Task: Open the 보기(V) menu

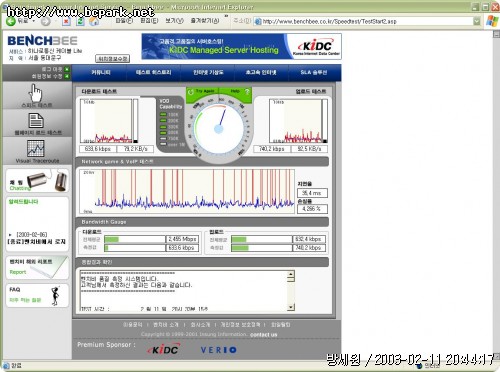Action: click(x=174, y=21)
